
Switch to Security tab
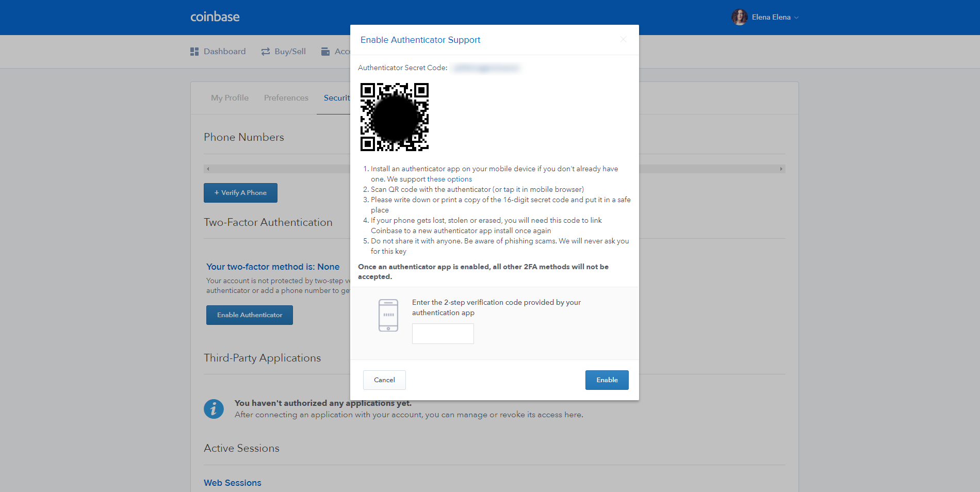click(x=337, y=98)
